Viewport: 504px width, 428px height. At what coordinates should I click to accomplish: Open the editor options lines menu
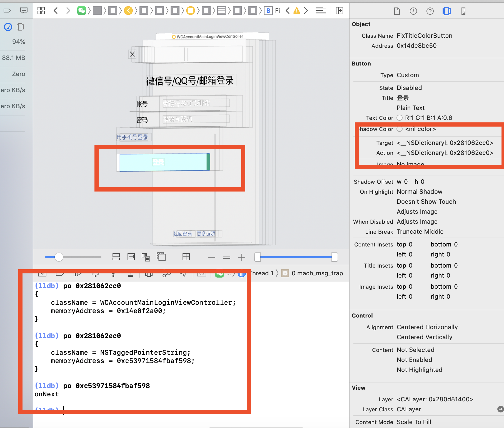(x=320, y=11)
